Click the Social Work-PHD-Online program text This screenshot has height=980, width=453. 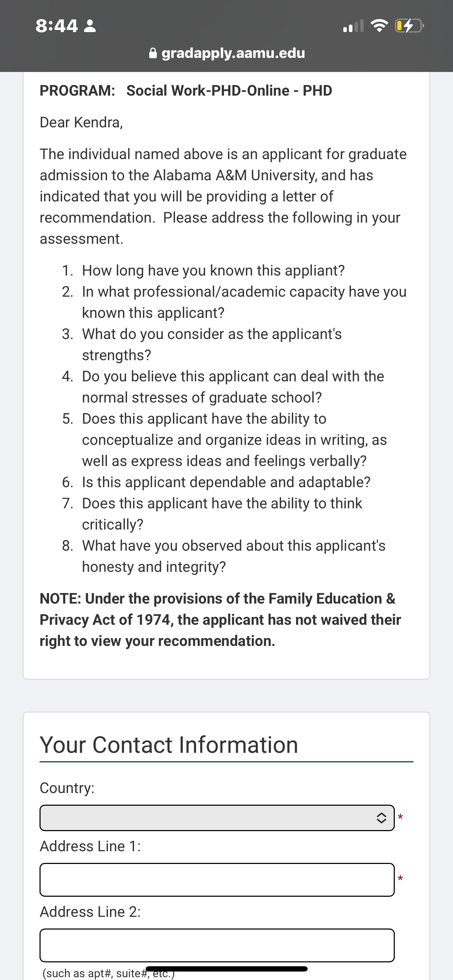[229, 91]
